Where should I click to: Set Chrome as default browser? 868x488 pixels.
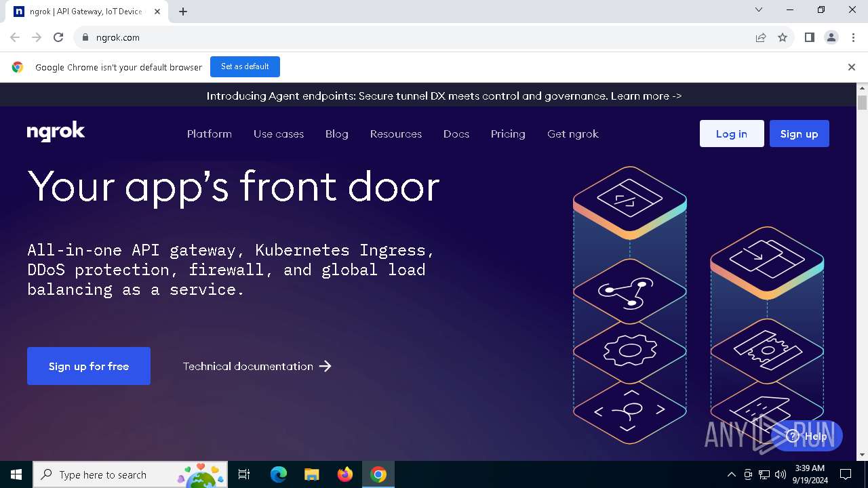[x=245, y=66]
